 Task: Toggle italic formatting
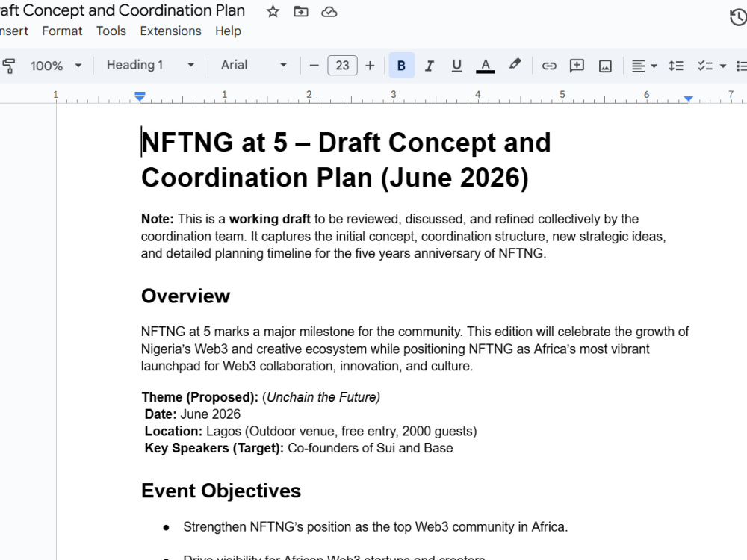pos(430,66)
